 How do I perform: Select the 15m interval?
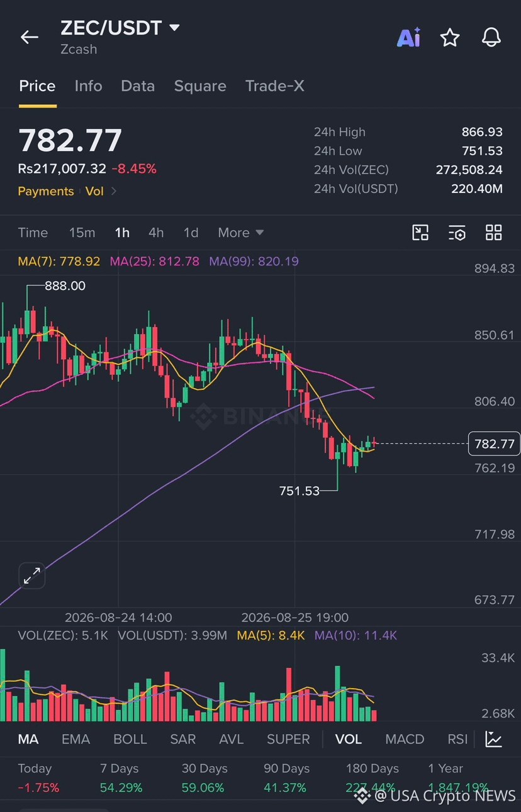click(x=82, y=233)
